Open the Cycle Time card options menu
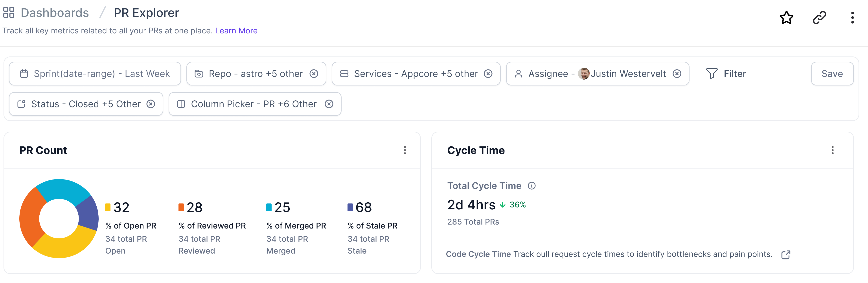This screenshot has height=283, width=868. [832, 151]
